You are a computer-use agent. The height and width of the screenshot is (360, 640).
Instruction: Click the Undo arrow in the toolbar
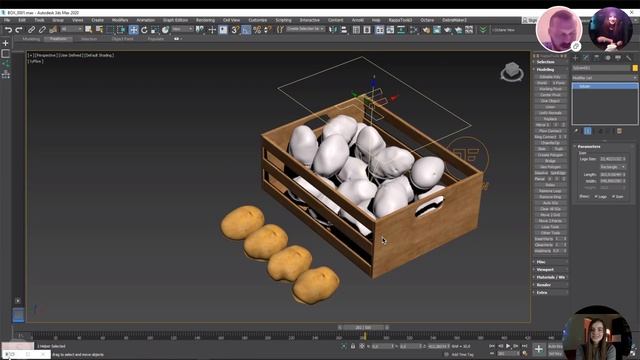coord(8,30)
